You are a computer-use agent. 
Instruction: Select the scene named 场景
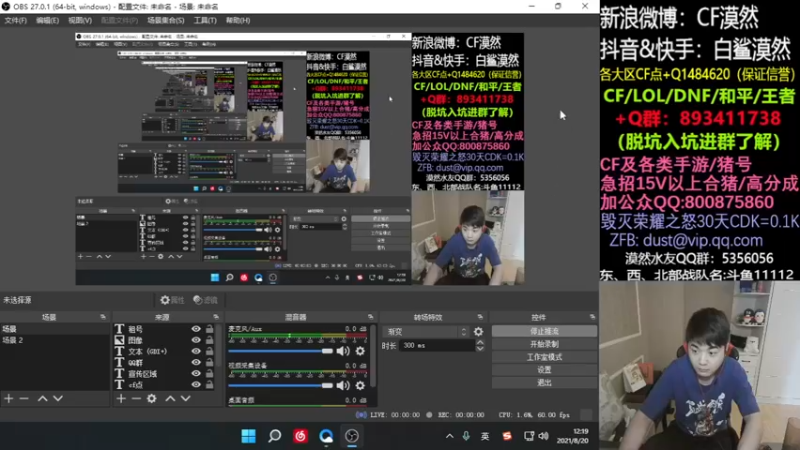pos(55,329)
